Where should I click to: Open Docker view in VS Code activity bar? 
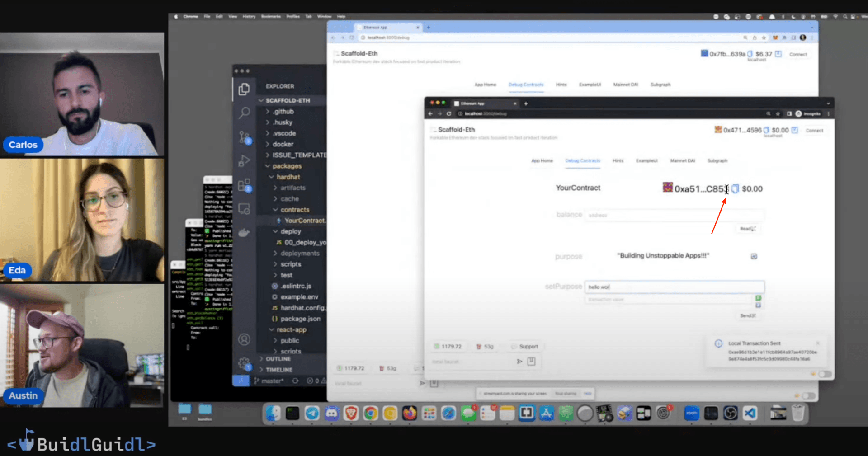click(x=244, y=233)
